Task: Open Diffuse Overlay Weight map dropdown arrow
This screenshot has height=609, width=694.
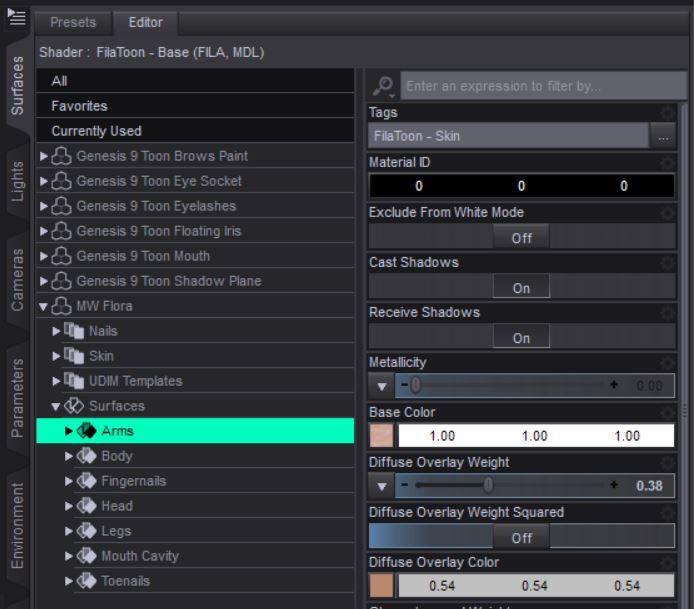Action: point(382,486)
